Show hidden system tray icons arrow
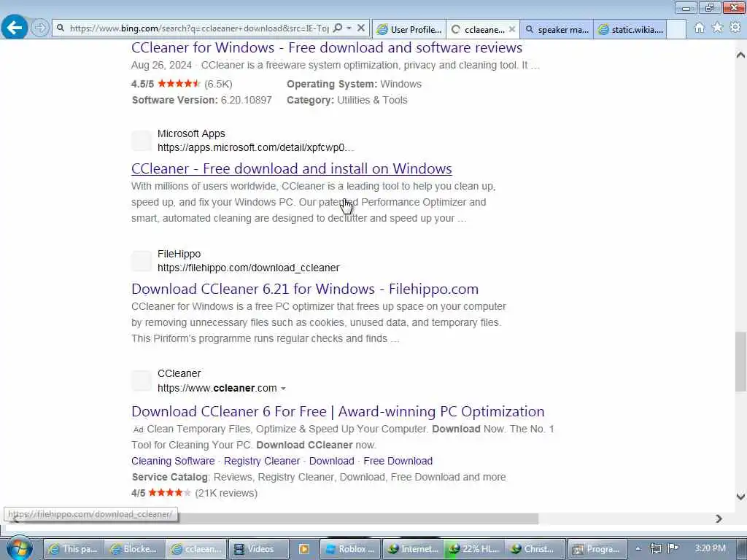Screen dimensions: 747x560 pos(638,548)
